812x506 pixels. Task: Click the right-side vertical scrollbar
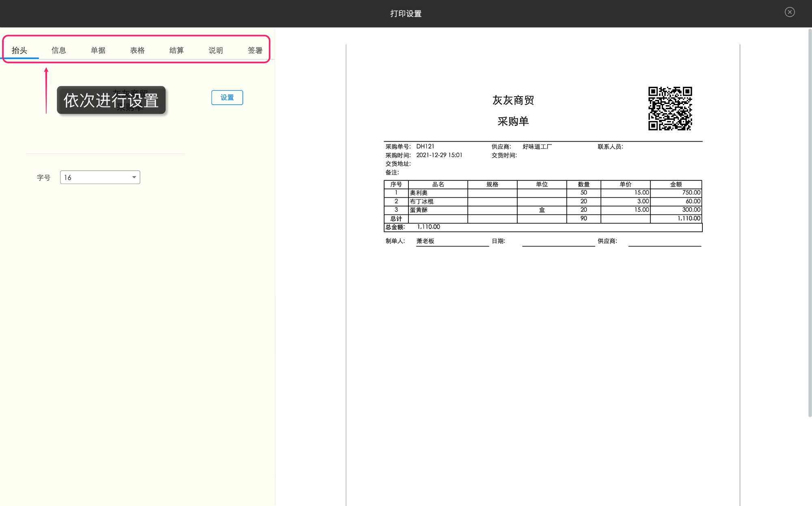tap(809, 223)
